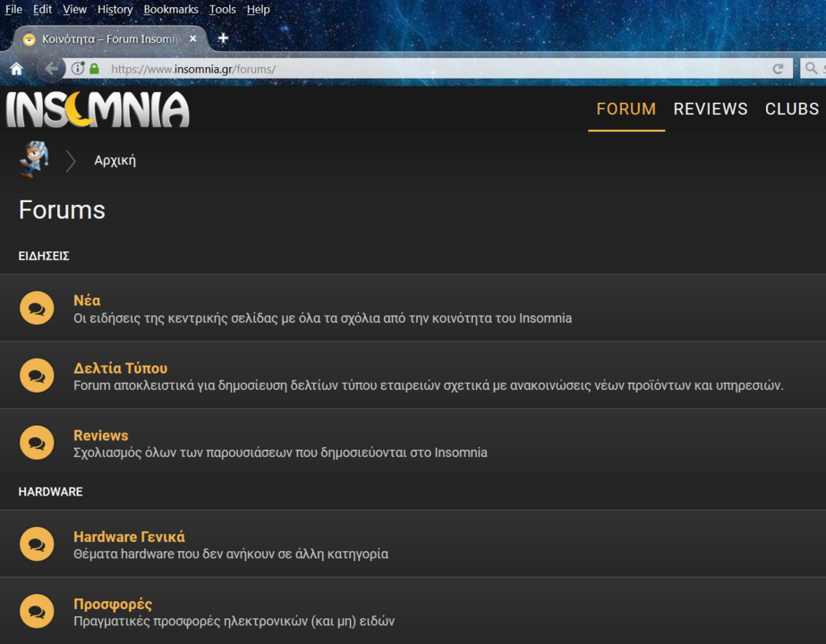Open the site information icon in the address bar
This screenshot has width=826, height=644.
coord(78,69)
